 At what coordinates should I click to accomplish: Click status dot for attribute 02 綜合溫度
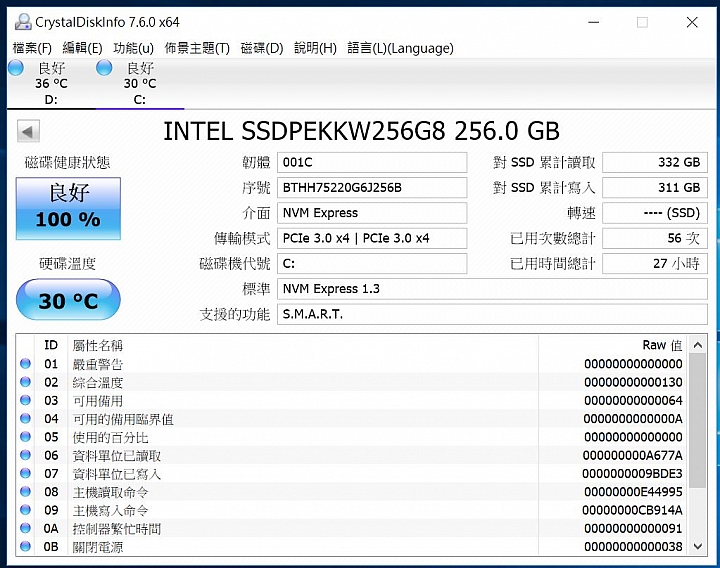click(x=25, y=382)
